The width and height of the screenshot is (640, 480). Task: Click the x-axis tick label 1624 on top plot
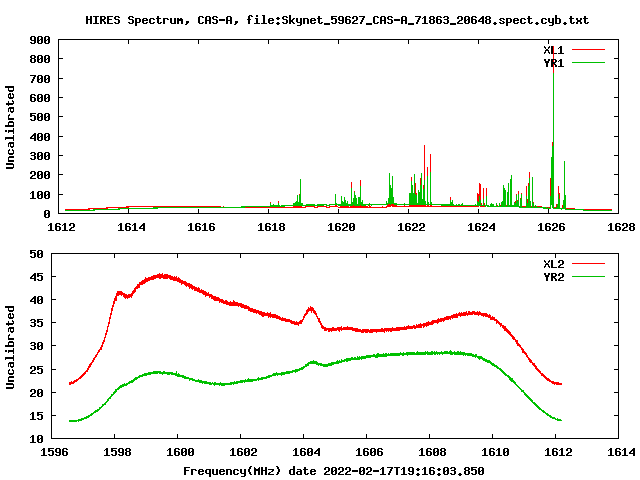pyautogui.click(x=481, y=227)
